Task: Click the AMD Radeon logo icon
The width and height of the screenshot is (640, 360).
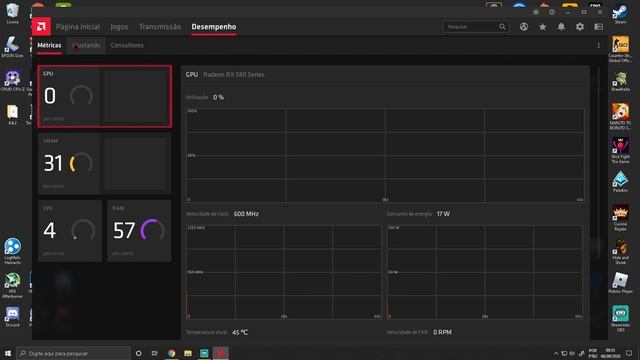Action: [x=41, y=27]
